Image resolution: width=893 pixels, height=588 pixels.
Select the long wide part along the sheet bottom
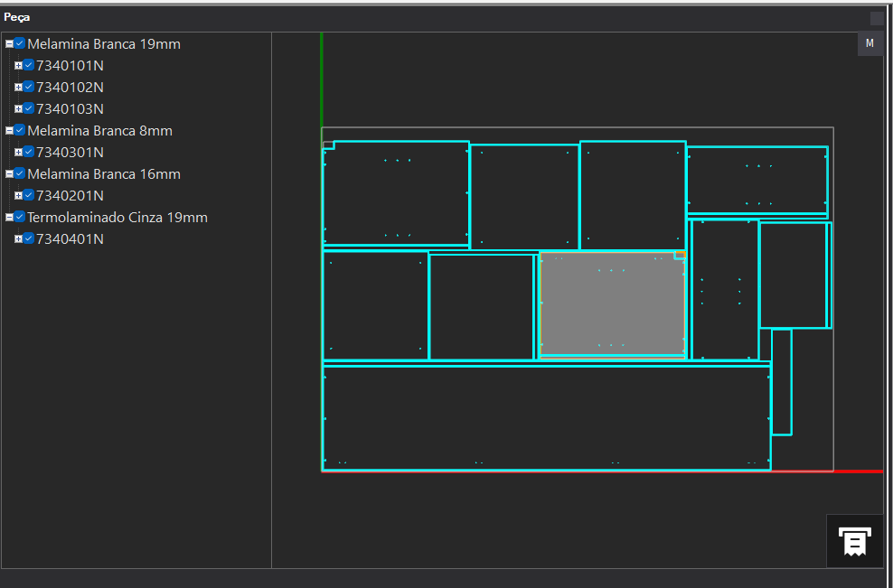(x=546, y=417)
